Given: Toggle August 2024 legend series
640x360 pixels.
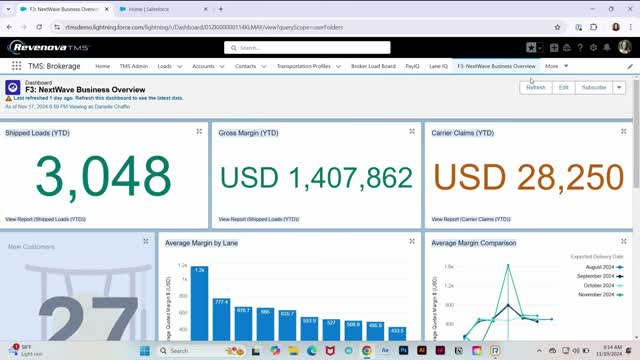Looking at the screenshot, I should coord(604,267).
